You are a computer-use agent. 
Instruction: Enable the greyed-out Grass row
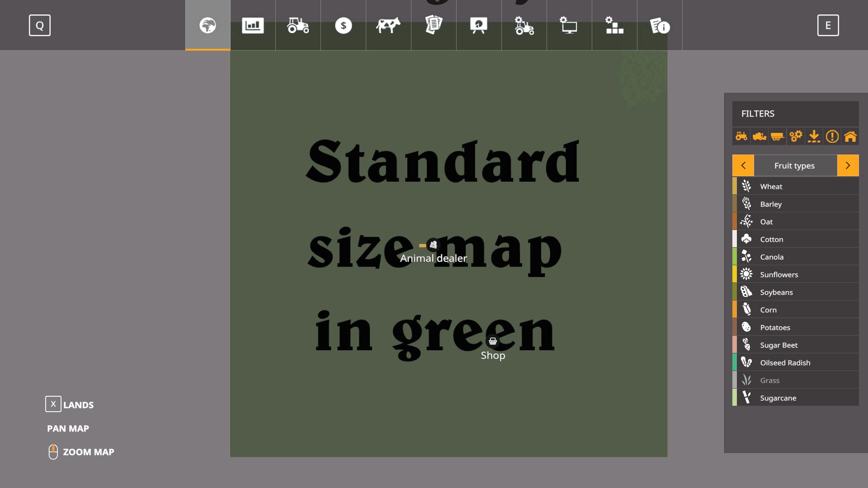(x=796, y=380)
